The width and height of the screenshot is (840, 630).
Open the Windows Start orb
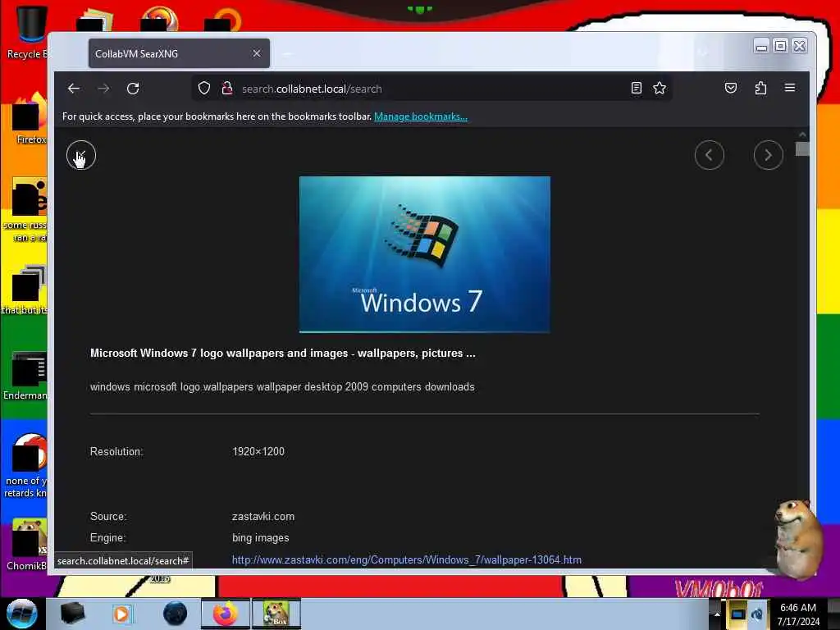pyautogui.click(x=21, y=614)
